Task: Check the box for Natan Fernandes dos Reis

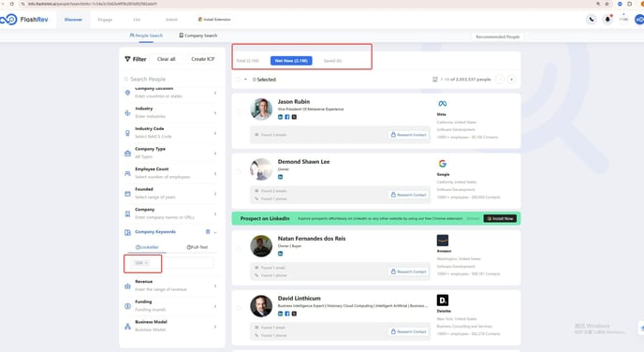Action: (238, 248)
